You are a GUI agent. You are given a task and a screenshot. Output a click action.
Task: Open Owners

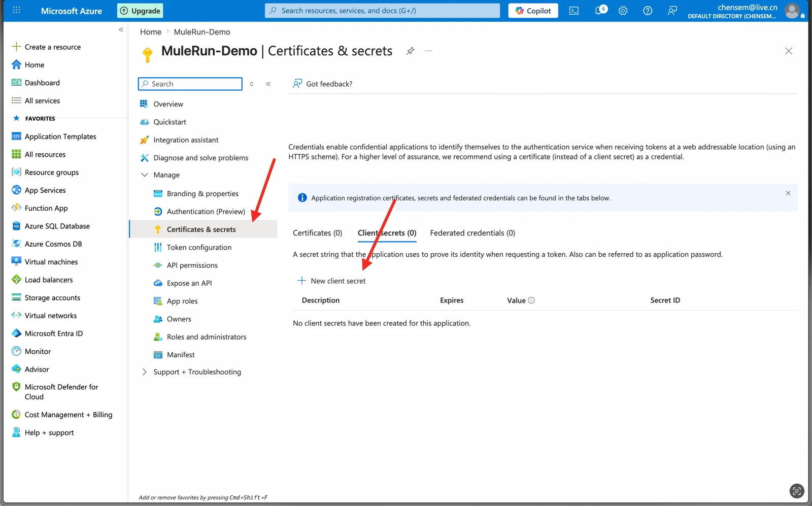179,319
